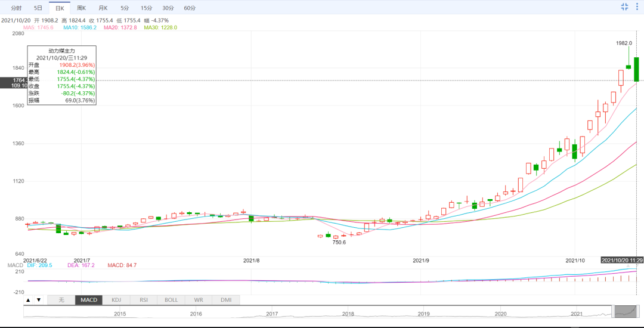Open the 60分 interval tab
Image resolution: width=644 pixels, height=328 pixels.
point(190,8)
